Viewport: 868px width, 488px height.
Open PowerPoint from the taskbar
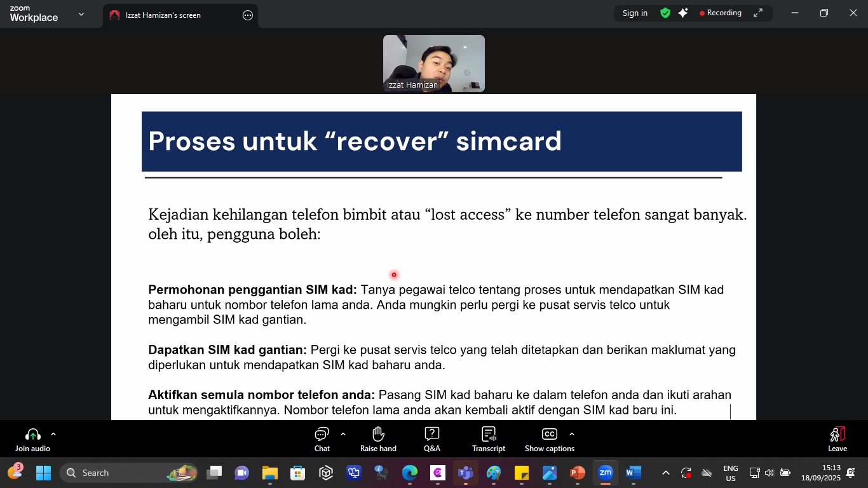[x=577, y=473]
